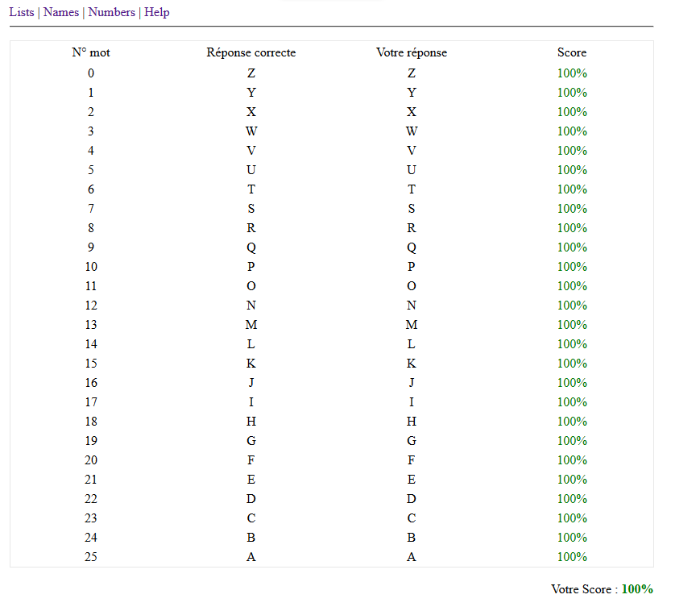Select your answer W in row 3
The height and width of the screenshot is (607, 700).
(411, 131)
